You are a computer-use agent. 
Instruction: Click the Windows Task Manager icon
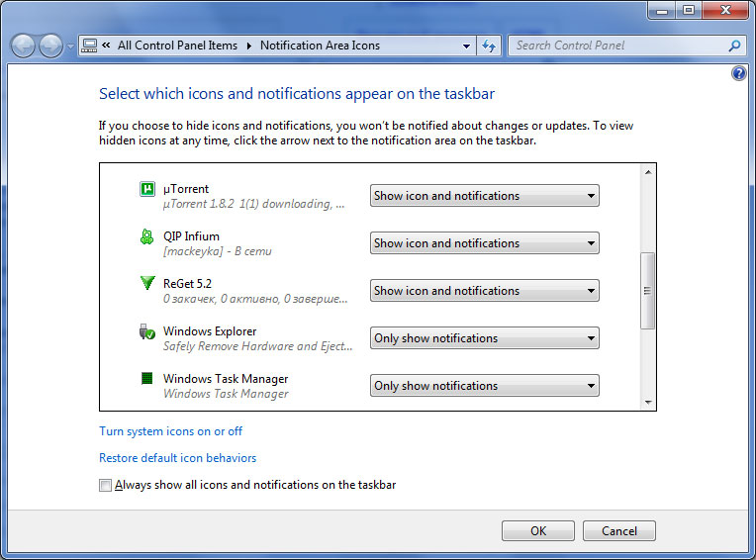[147, 378]
